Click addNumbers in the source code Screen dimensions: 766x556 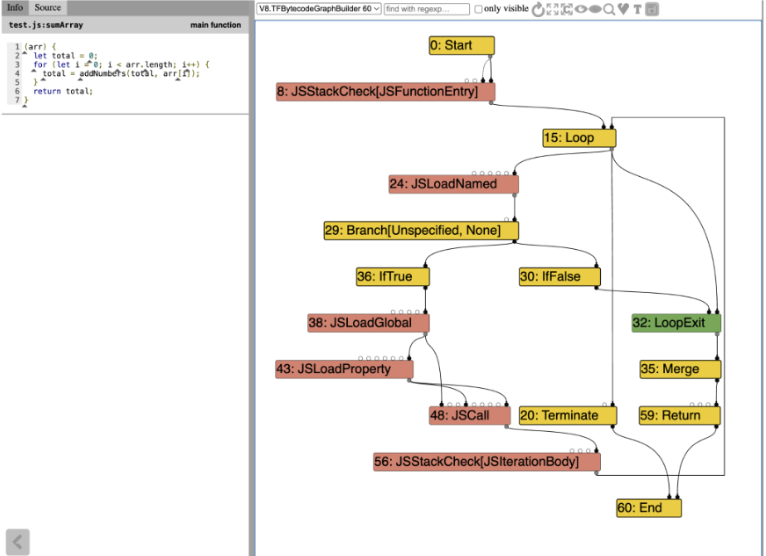[x=103, y=73]
